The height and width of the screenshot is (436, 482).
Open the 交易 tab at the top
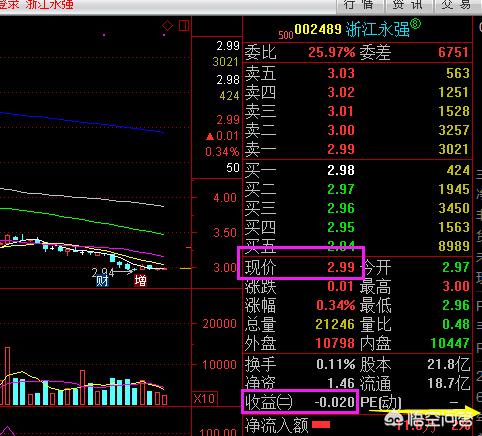(x=457, y=5)
